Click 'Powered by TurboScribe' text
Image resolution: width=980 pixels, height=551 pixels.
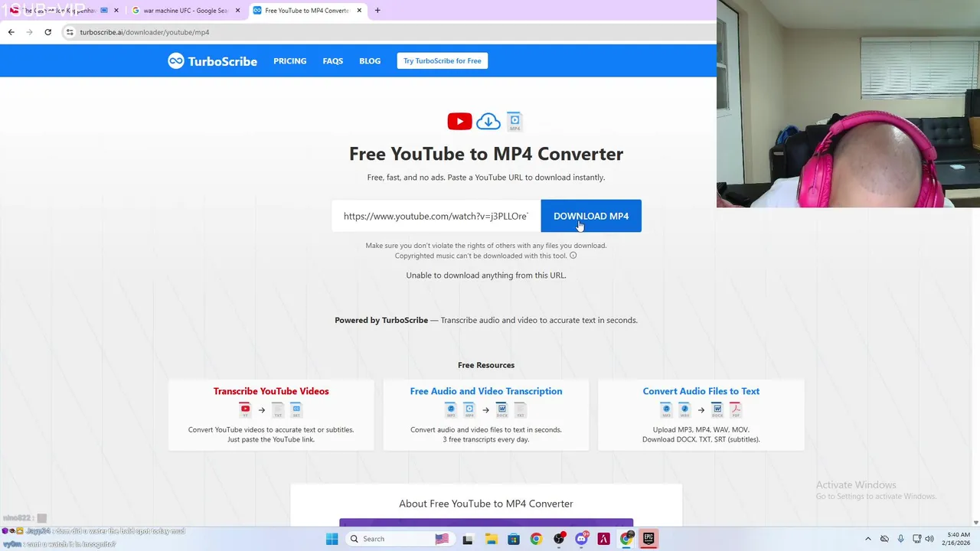(381, 321)
